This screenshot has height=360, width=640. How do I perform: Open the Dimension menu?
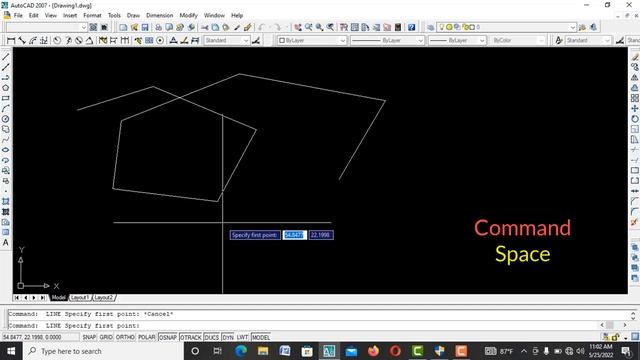pos(160,15)
